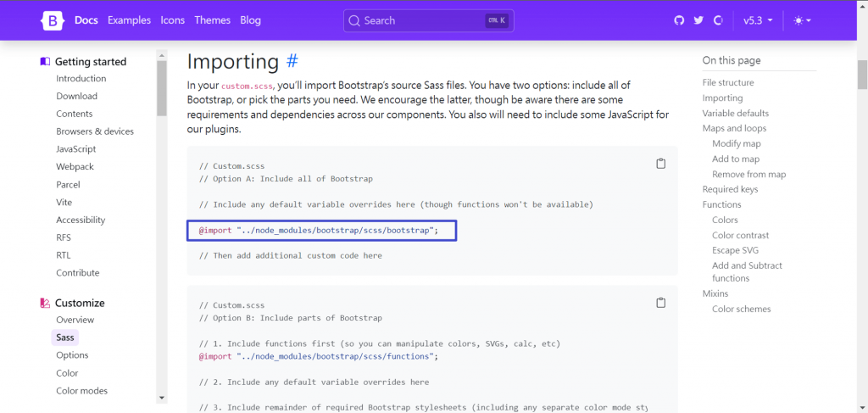Viewport: 868px width, 413px height.
Task: Open Overview under Customize
Action: 75,320
